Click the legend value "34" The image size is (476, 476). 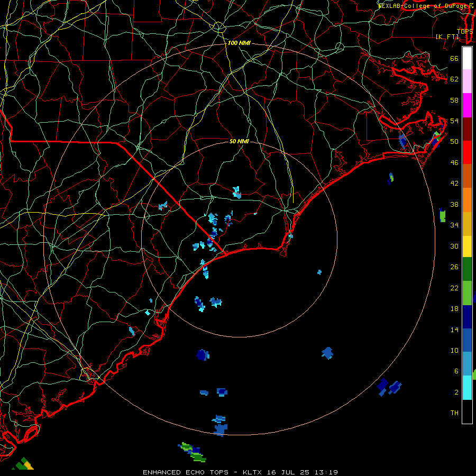point(454,225)
